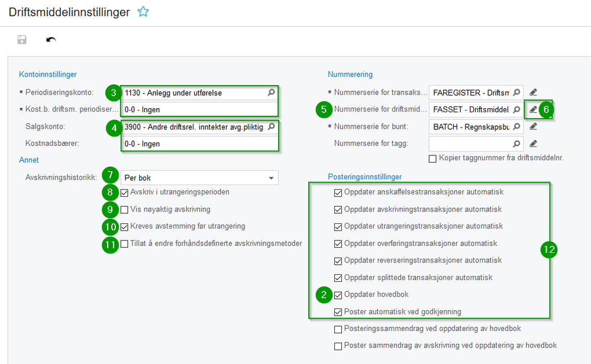Click the Kostnadsbærer 0-0 Ingen field
Image resolution: width=591 pixels, height=364 pixels.
[x=200, y=144]
